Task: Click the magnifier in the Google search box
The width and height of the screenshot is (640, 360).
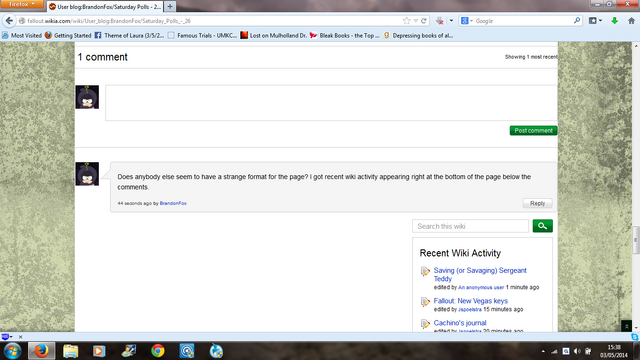Action: point(577,20)
